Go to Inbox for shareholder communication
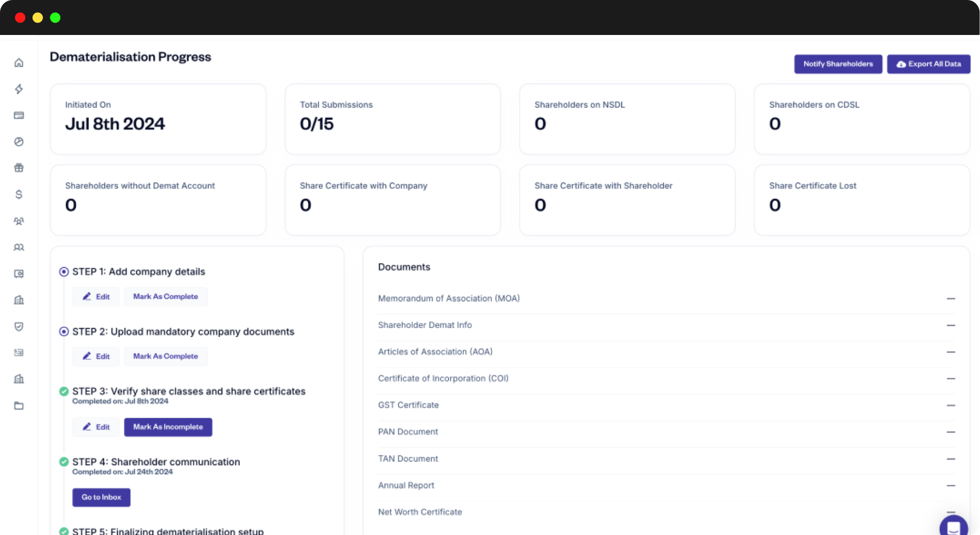 click(x=101, y=498)
